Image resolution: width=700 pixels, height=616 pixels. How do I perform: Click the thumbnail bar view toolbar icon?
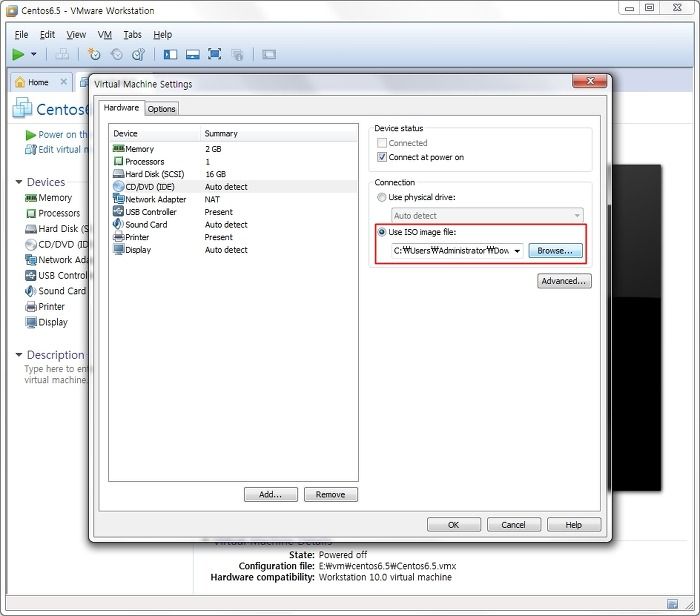tap(192, 54)
